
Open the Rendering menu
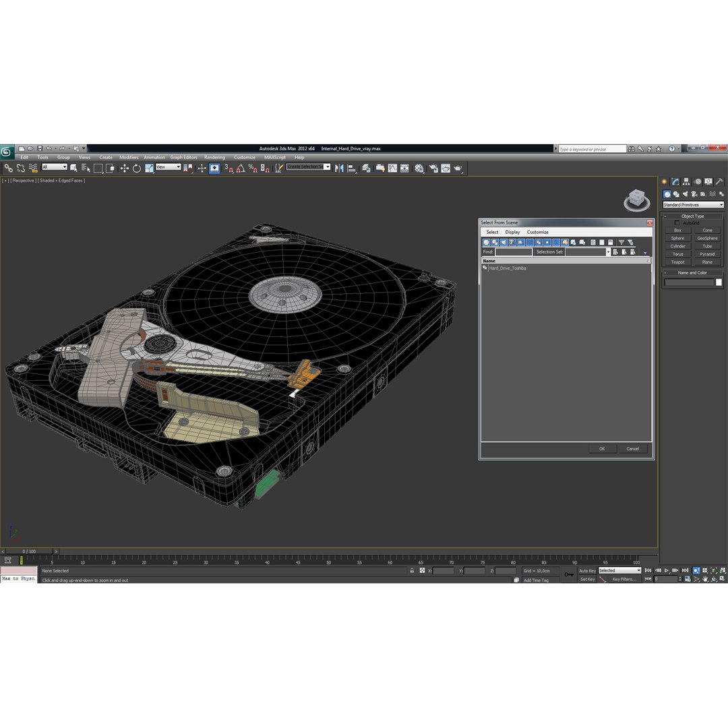tap(214, 157)
